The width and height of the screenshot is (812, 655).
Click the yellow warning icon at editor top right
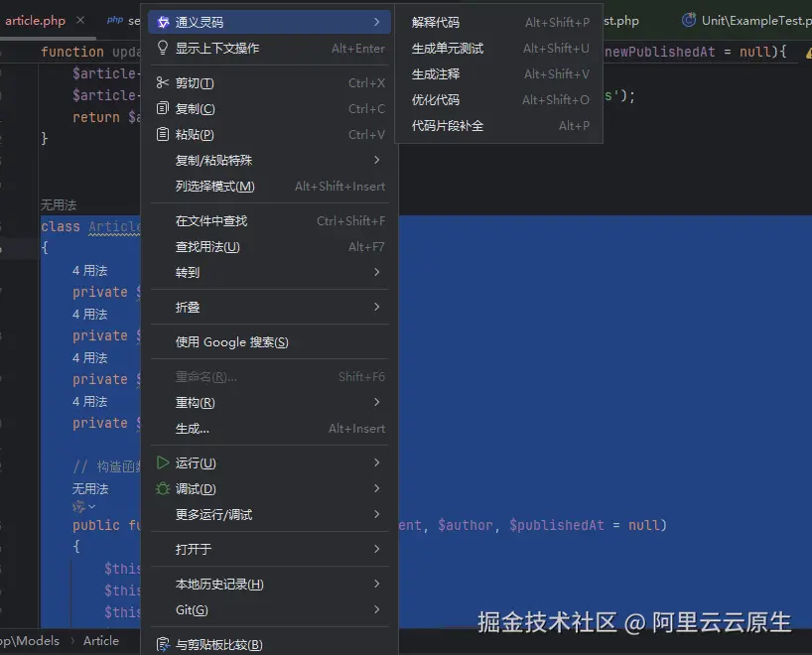[x=808, y=53]
